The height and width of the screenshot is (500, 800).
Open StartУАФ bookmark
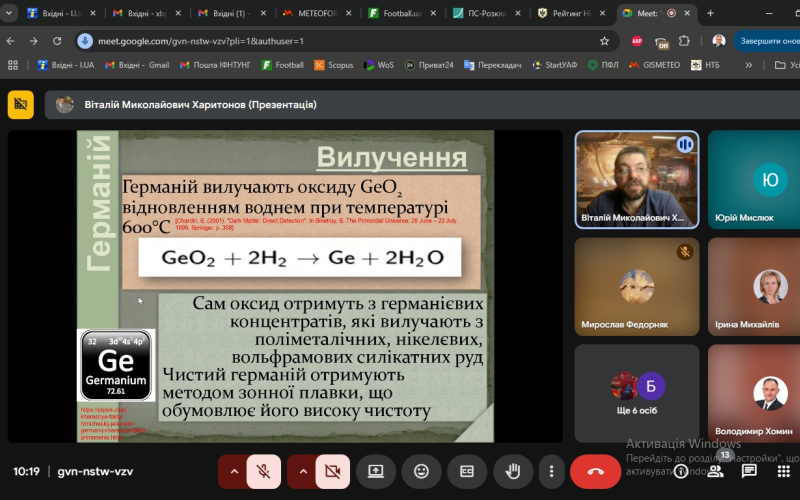click(555, 65)
